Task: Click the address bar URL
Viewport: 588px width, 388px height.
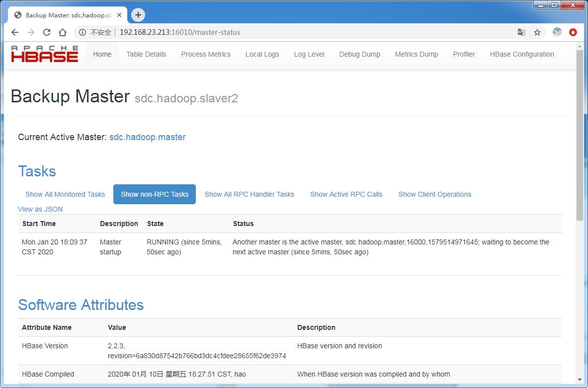Action: tap(180, 32)
